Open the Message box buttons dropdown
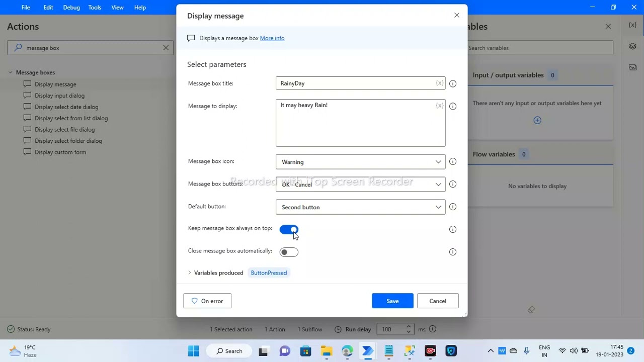 tap(360, 185)
